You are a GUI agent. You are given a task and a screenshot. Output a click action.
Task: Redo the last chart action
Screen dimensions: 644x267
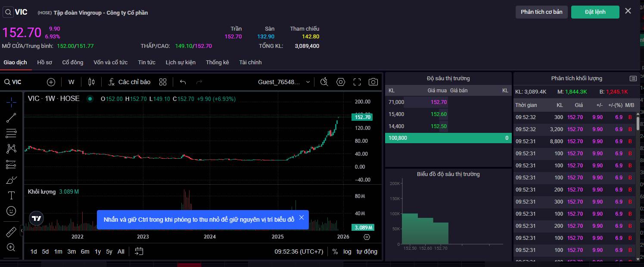click(x=199, y=82)
